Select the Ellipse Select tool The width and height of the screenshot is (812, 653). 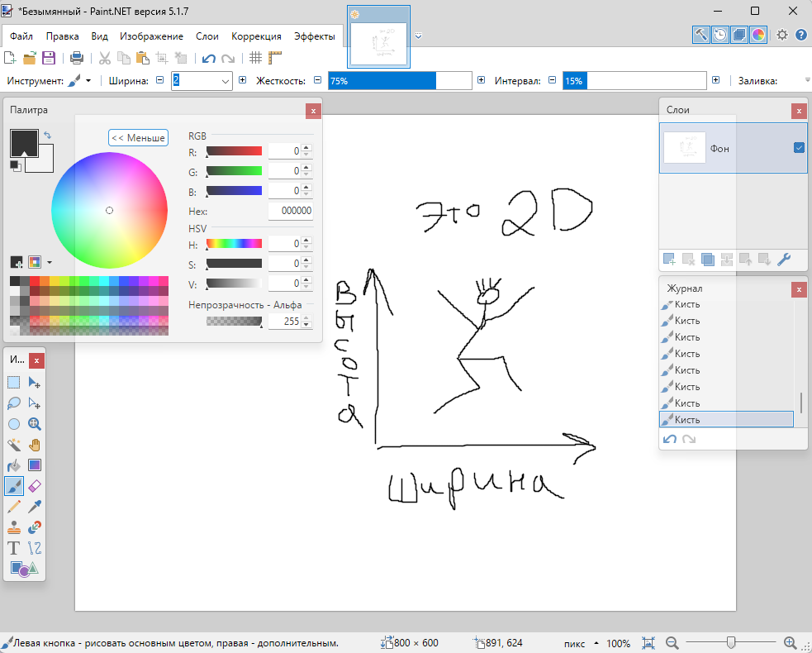(x=14, y=424)
